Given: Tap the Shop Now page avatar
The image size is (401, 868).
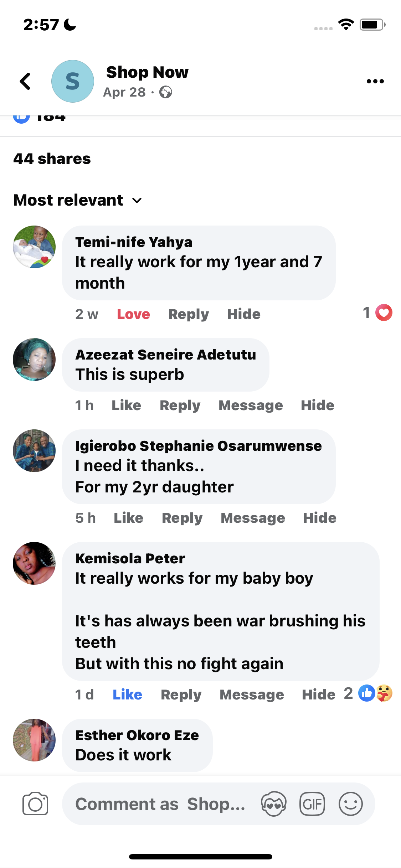Looking at the screenshot, I should click(x=73, y=81).
